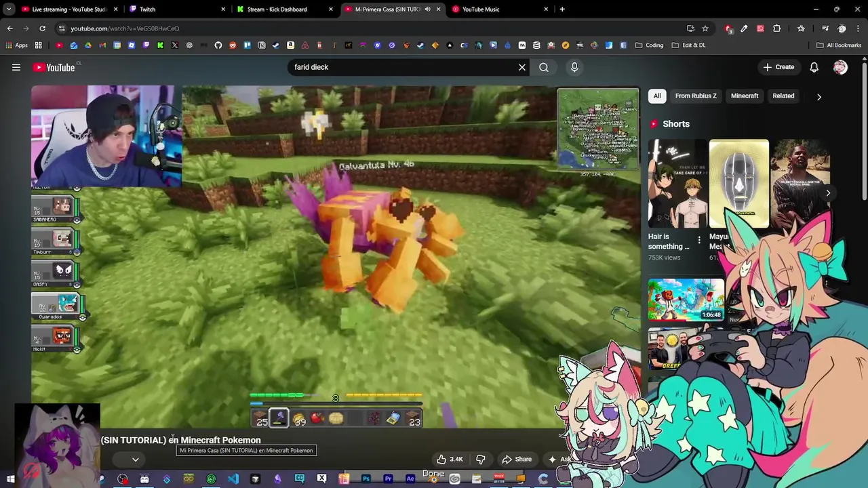
Task: Launch Premiere Pro from the taskbar
Action: click(388, 479)
